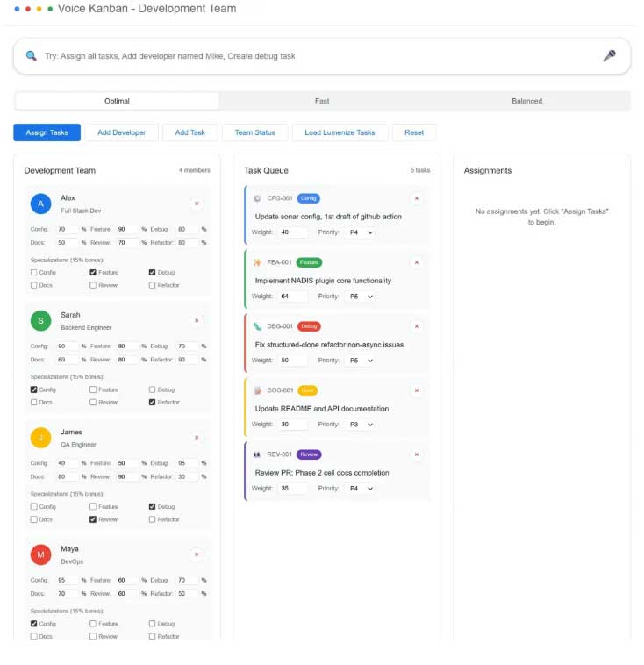The image size is (644, 665).
Task: Click the green Feature tag badge
Action: coord(309,262)
